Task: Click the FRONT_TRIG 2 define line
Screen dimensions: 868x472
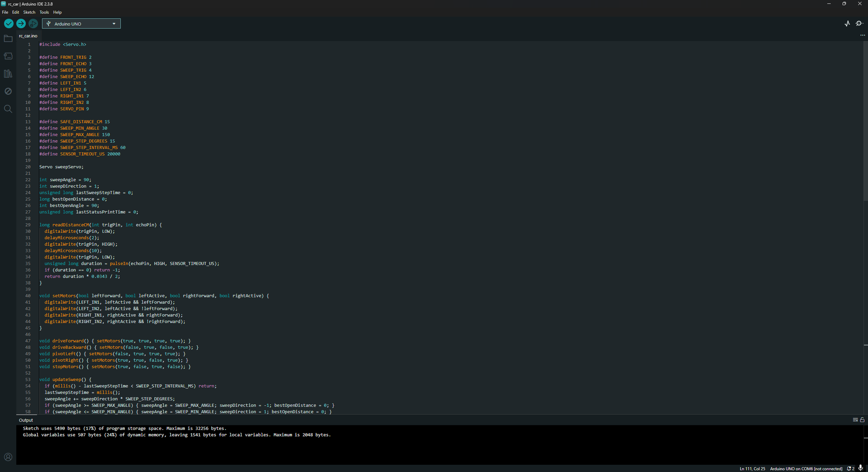Action: 65,58
